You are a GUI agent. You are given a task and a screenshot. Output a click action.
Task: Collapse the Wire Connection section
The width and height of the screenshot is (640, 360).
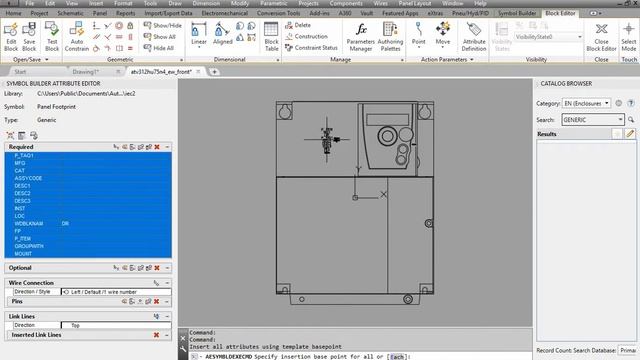pyautogui.click(x=167, y=283)
